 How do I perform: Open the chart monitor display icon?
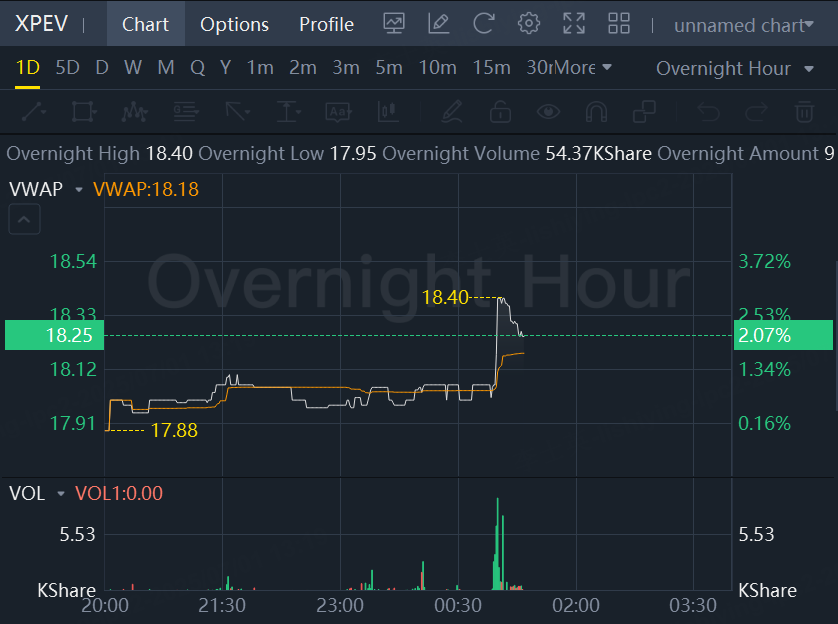click(x=394, y=24)
